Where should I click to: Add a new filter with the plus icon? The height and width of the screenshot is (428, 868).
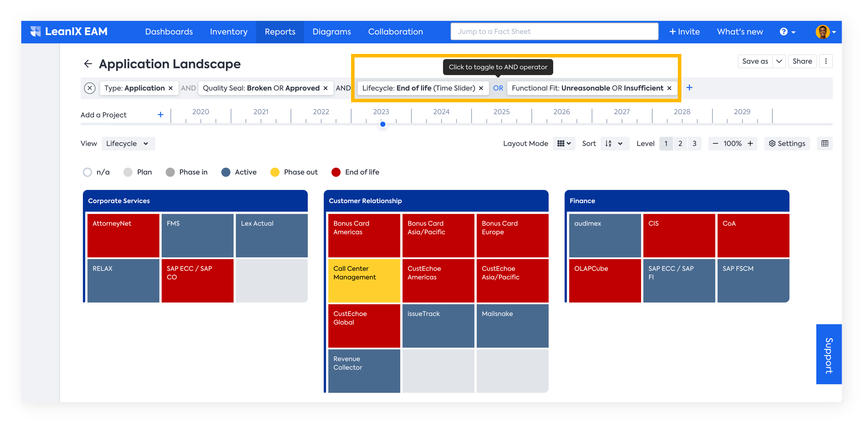[689, 88]
